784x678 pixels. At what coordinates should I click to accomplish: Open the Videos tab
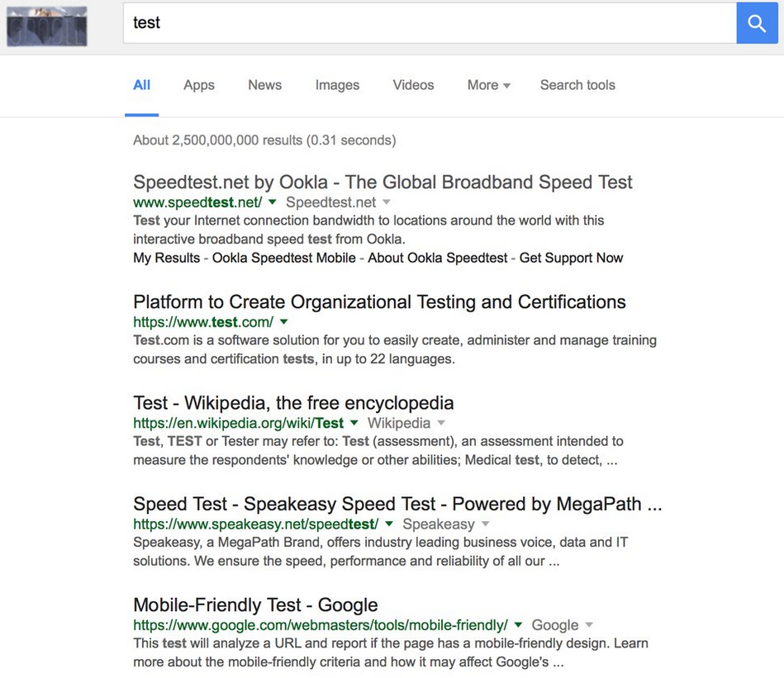[413, 85]
